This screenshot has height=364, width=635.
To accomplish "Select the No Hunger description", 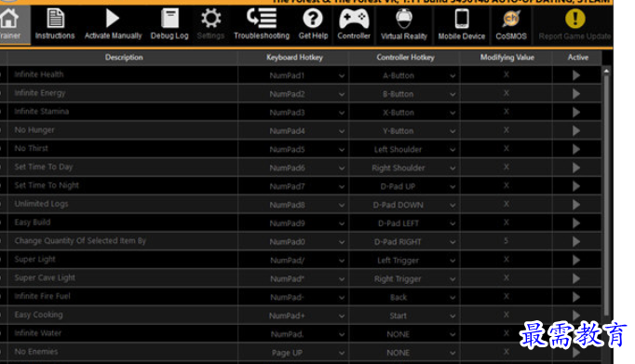I will tap(34, 130).
